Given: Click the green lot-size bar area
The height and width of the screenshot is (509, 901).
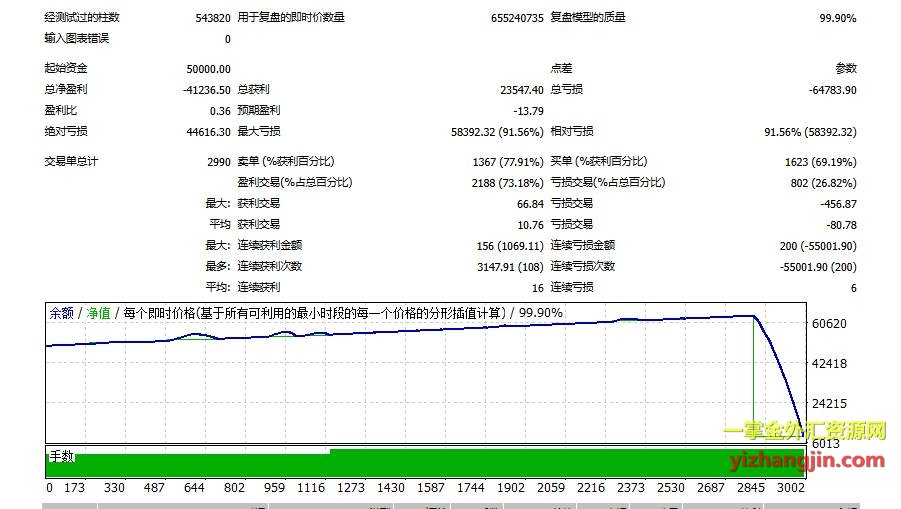Looking at the screenshot, I should tap(400, 464).
